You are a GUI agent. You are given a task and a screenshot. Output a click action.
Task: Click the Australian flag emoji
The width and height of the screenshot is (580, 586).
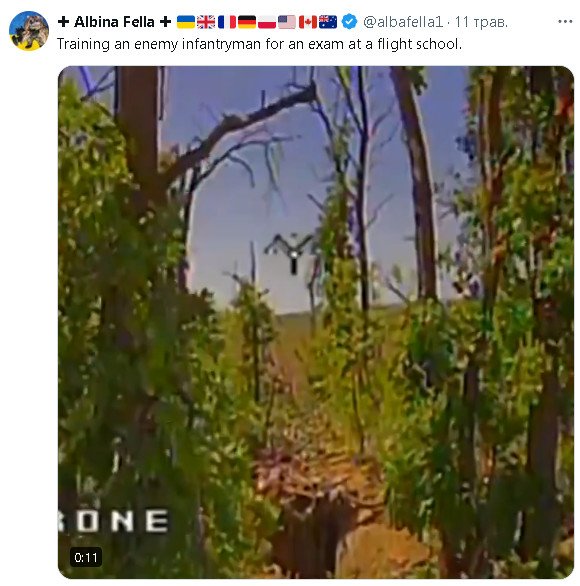click(328, 22)
